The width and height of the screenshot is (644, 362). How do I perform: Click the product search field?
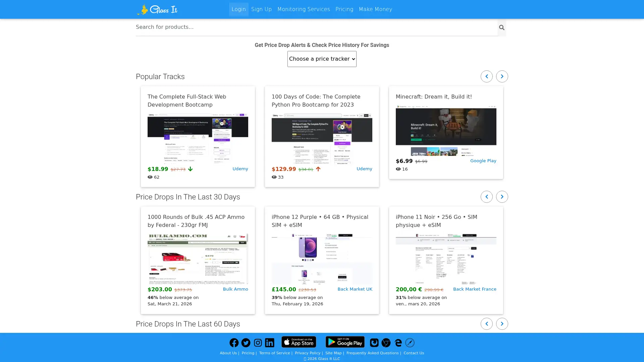[x=317, y=27]
